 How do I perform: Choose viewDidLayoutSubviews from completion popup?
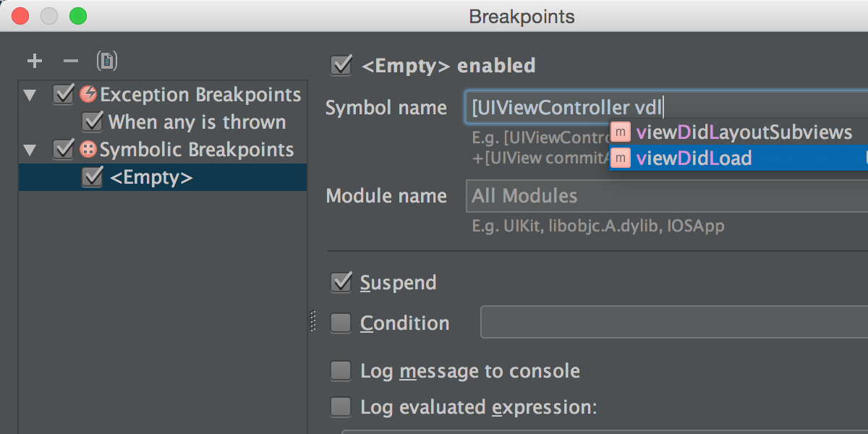point(744,132)
